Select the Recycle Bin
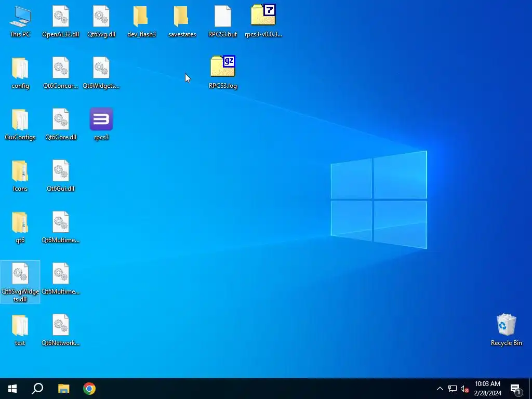This screenshot has height=399, width=532. point(506,330)
